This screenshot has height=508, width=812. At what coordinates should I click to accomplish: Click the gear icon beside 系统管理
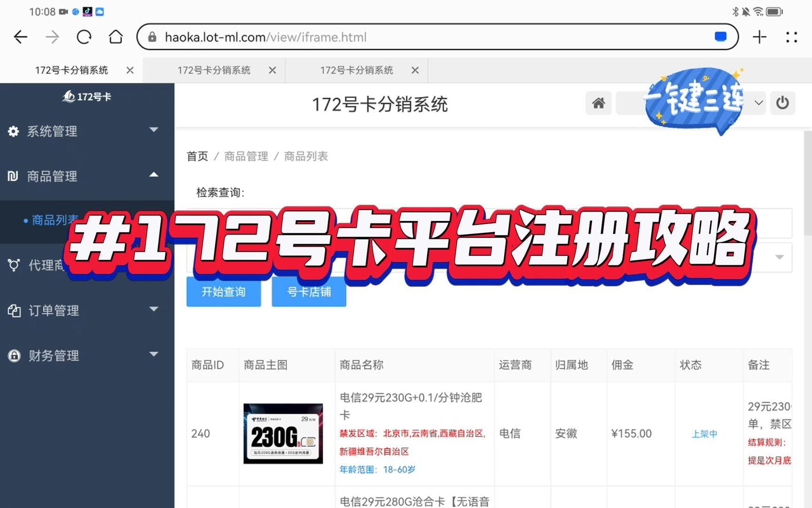click(x=14, y=131)
